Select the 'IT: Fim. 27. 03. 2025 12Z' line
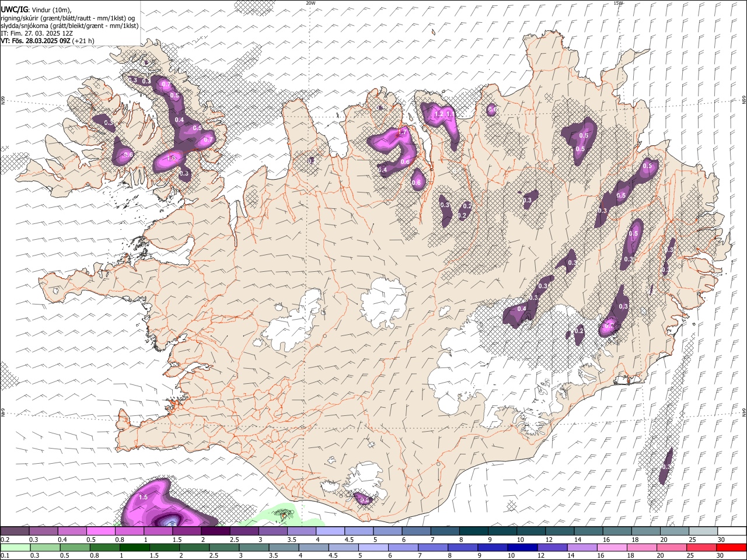 37,33
